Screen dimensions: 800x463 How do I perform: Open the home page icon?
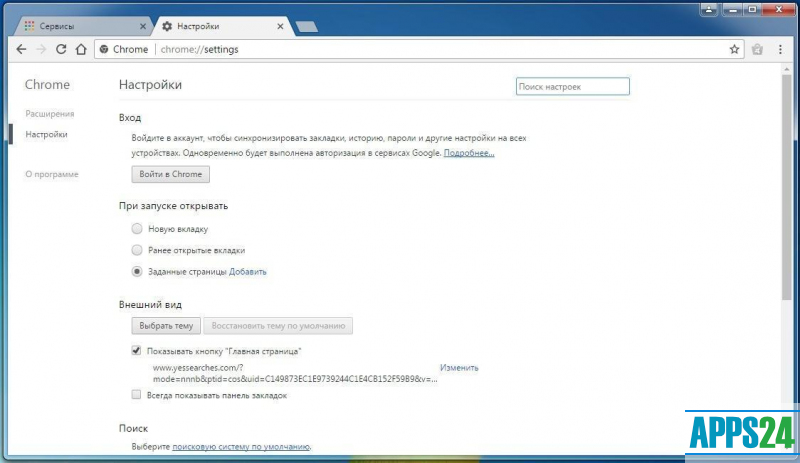point(81,49)
